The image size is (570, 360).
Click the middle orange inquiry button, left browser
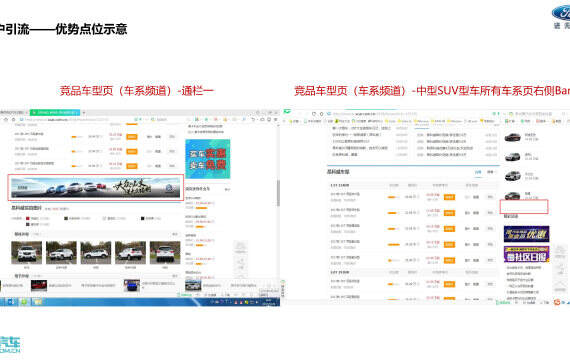[x=132, y=151]
